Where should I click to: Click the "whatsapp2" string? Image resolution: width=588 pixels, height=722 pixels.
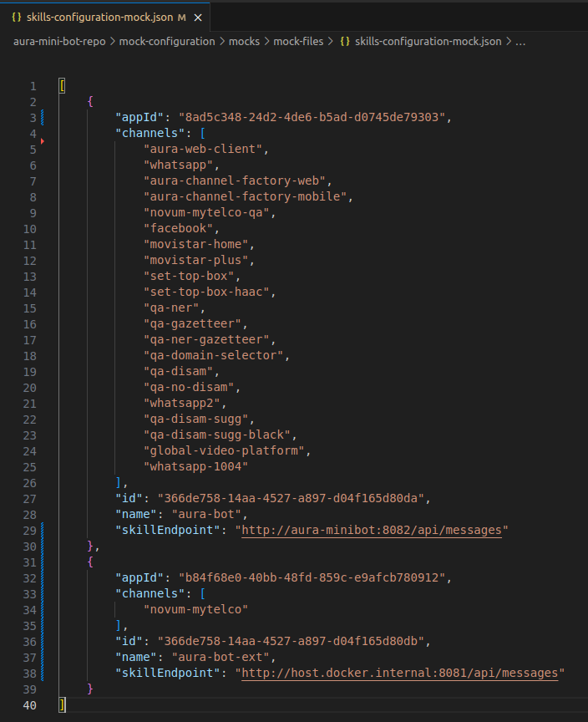(x=182, y=404)
